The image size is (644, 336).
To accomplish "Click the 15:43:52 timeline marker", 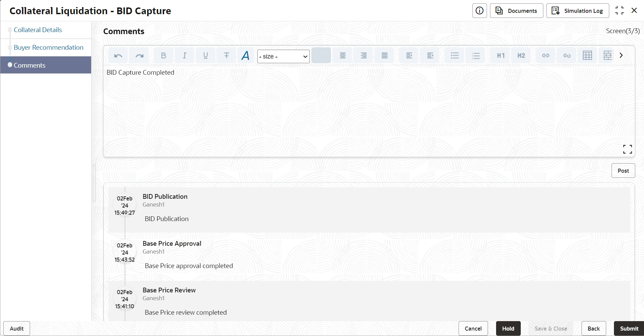I will [125, 253].
